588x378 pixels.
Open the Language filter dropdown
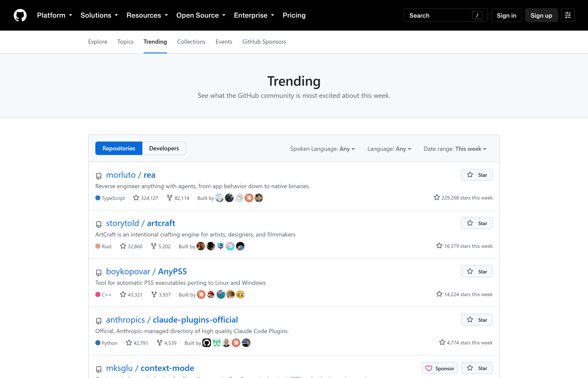point(389,149)
